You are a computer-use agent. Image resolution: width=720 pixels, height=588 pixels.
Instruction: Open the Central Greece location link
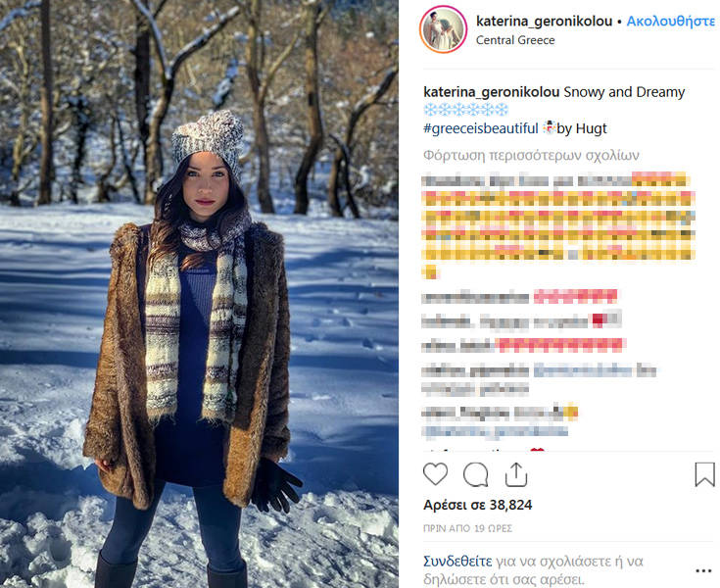point(515,40)
